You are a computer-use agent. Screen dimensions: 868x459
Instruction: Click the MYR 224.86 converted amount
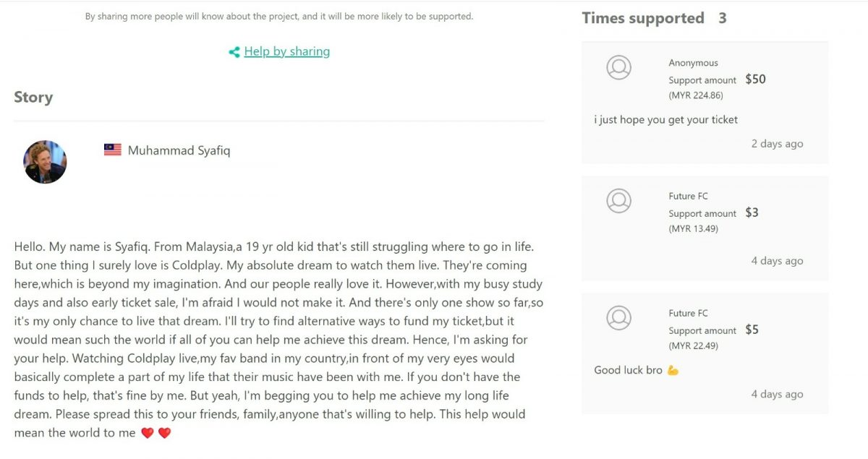(x=695, y=95)
